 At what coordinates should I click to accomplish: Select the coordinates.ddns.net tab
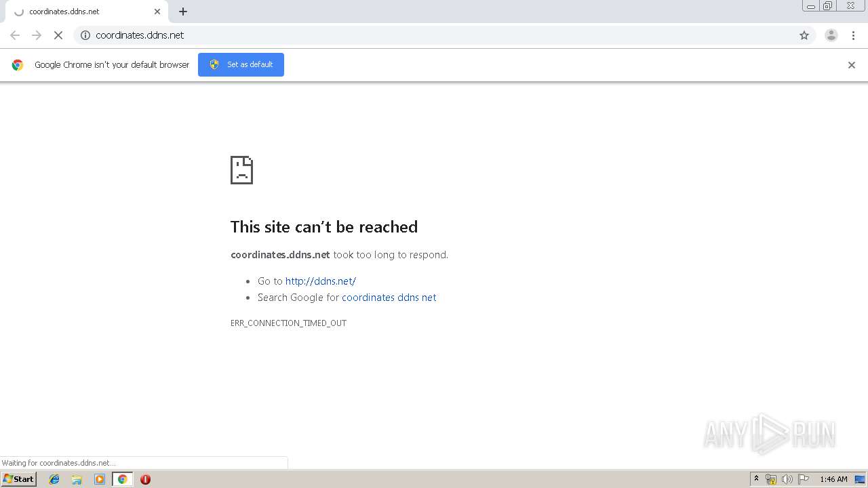click(87, 12)
